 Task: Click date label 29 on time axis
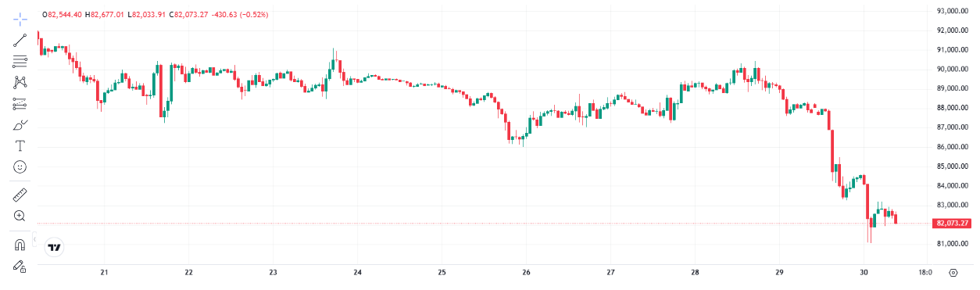779,273
